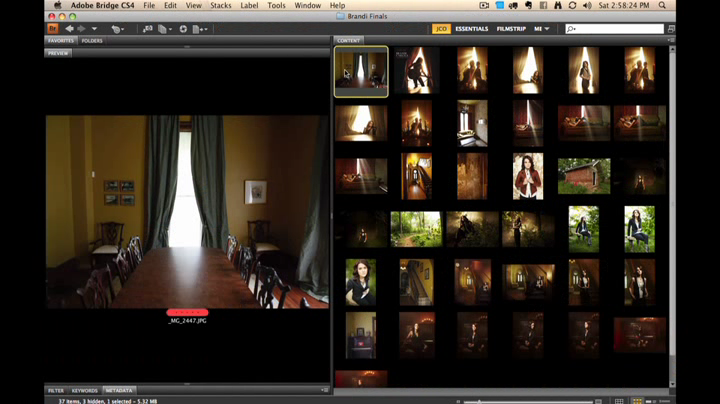
Task: Switch to the JCO workspace
Action: pyautogui.click(x=441, y=28)
